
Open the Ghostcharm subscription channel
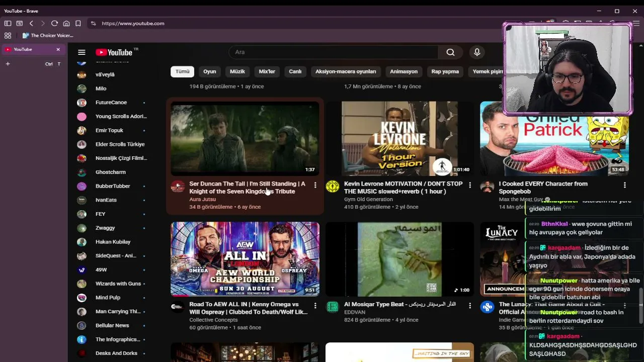[x=111, y=172]
